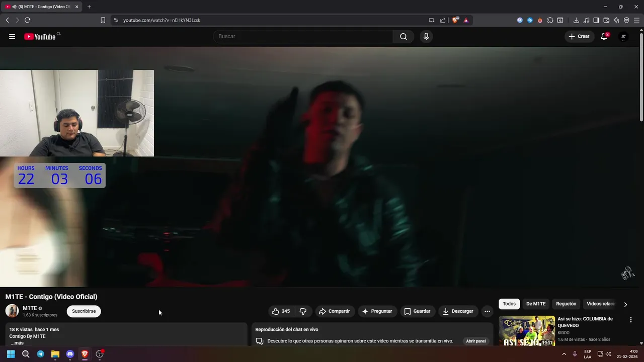Click the ESP LAA language indicator
The height and width of the screenshot is (362, 644).
pos(588,354)
